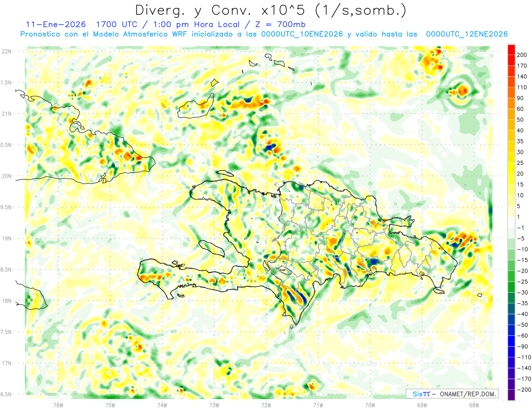
Task: Click the '-40' color scale value
Action: (x=522, y=314)
